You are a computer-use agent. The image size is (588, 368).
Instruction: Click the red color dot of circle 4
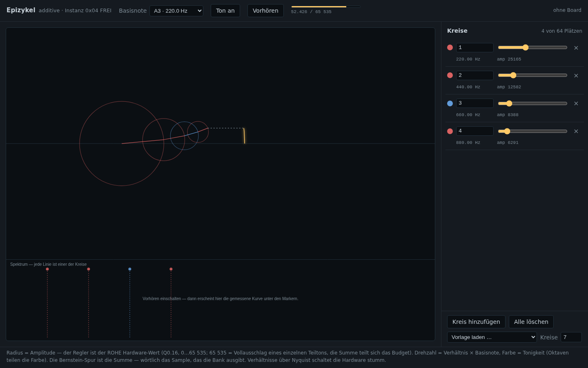(x=450, y=131)
